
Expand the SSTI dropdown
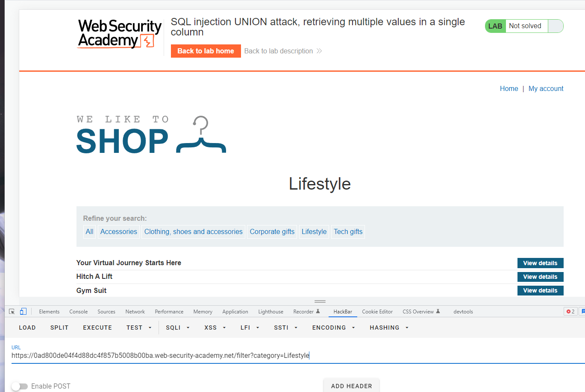[x=285, y=328]
